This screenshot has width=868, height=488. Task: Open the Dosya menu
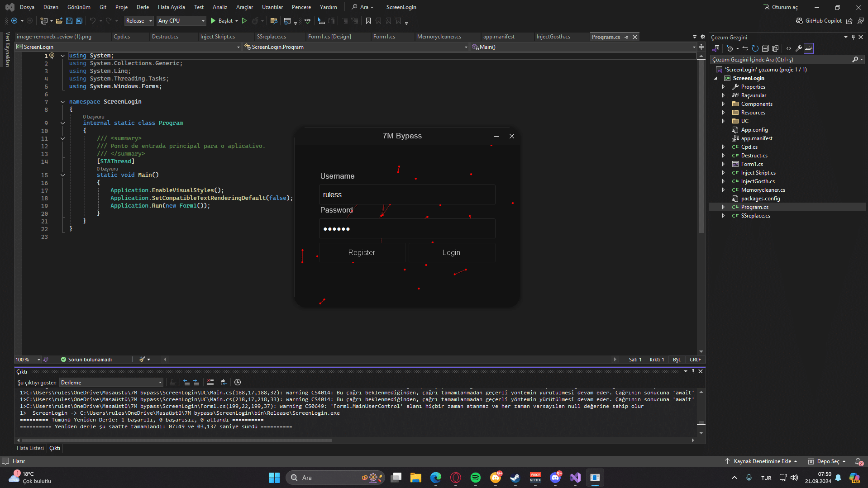click(27, 7)
